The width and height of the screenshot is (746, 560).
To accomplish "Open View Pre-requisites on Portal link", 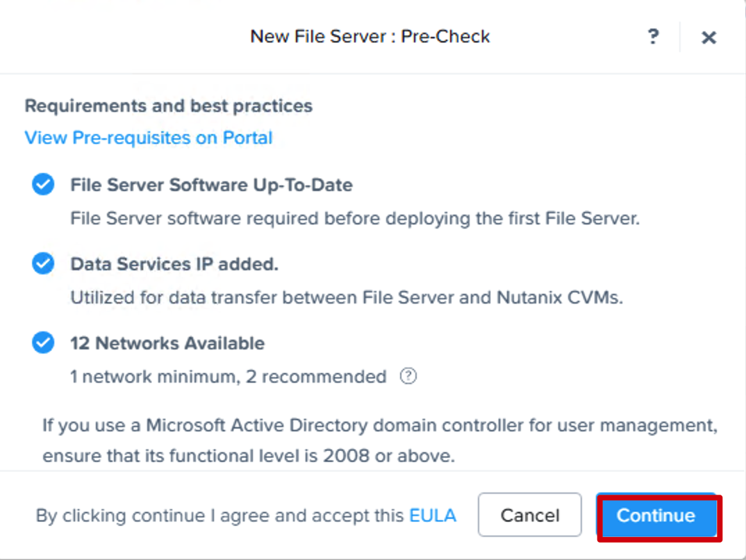I will (x=149, y=138).
